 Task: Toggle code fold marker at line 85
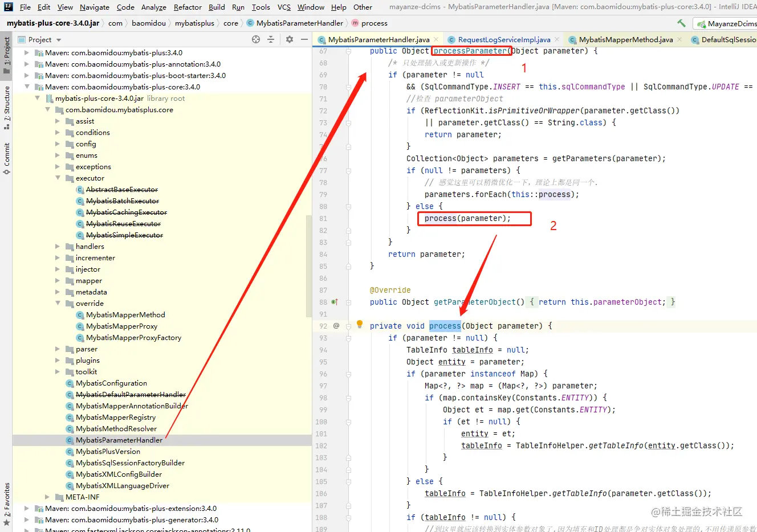[x=348, y=266]
